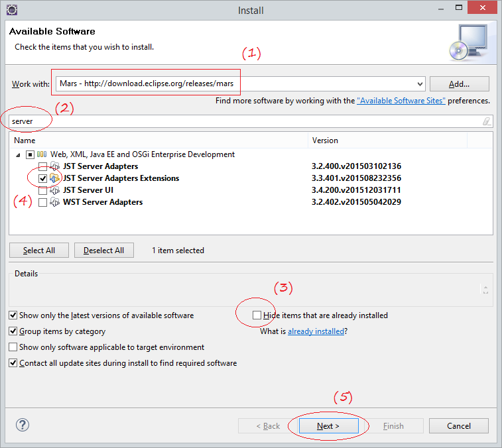Image resolution: width=502 pixels, height=448 pixels.
Task: Click the Add... button
Action: click(x=459, y=84)
